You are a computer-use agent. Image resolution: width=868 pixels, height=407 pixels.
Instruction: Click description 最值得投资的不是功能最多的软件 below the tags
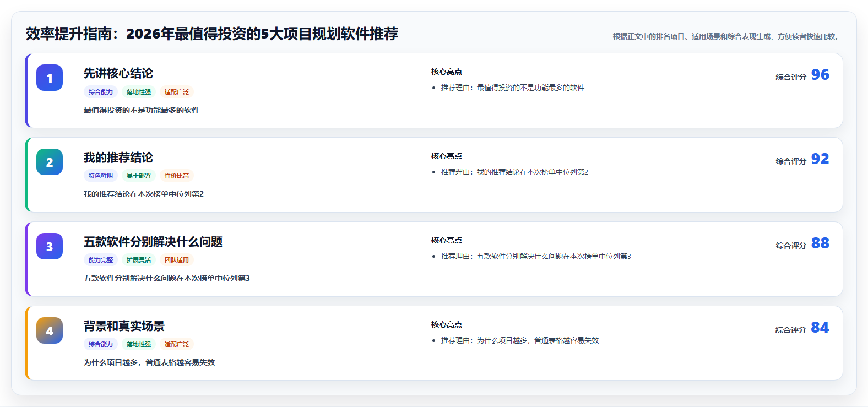[x=142, y=110]
